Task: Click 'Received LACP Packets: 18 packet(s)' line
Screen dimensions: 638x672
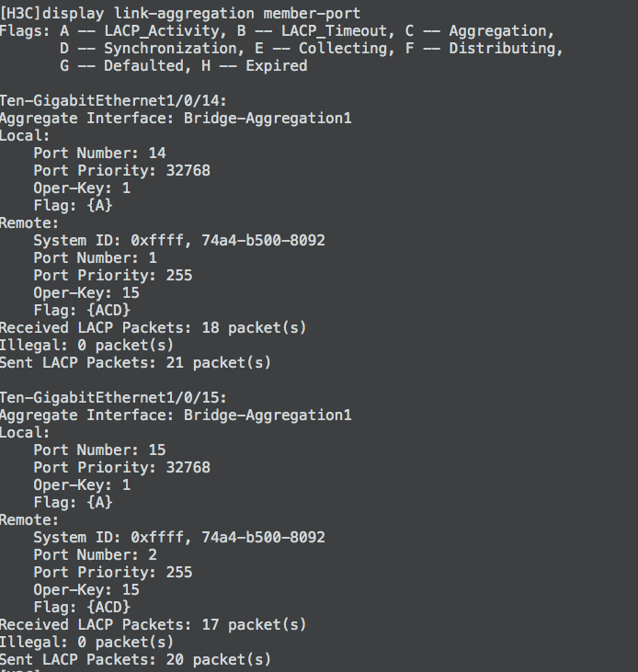Action: point(153,327)
